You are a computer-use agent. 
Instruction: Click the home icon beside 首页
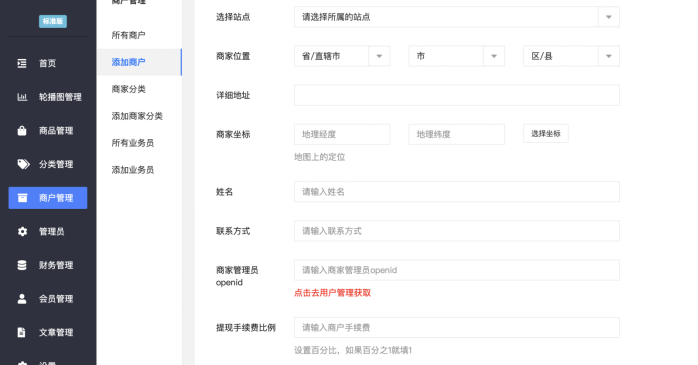pos(22,63)
